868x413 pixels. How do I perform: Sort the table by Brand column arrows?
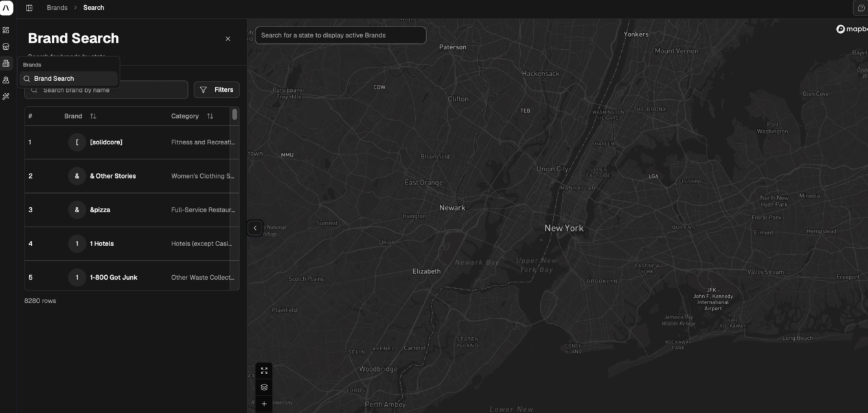pyautogui.click(x=93, y=117)
